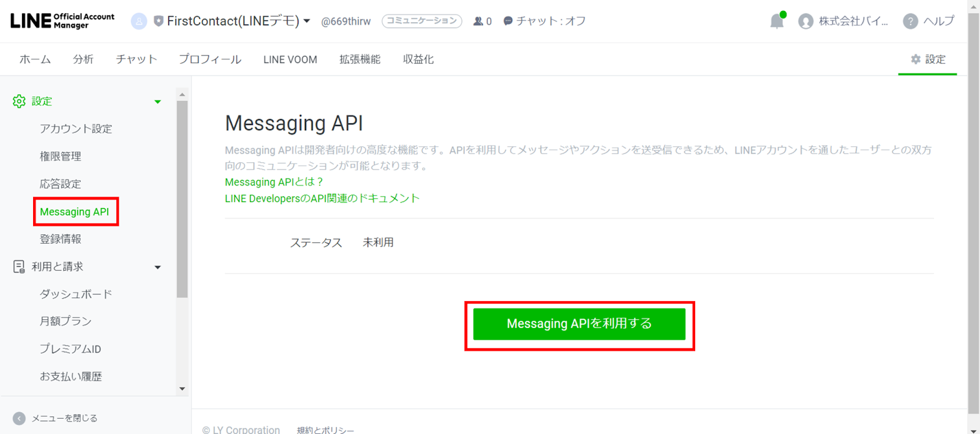Click the sidebar scrollbar up arrow
Image resolution: width=980 pixels, height=434 pixels.
click(182, 95)
